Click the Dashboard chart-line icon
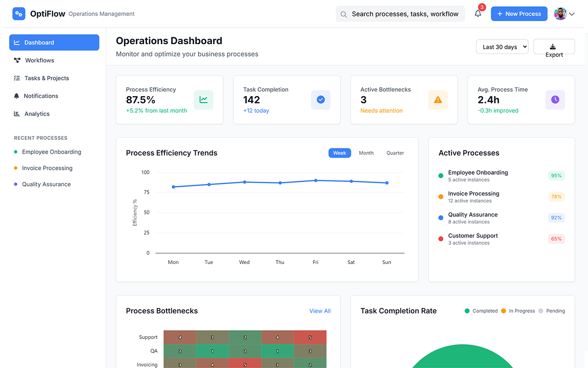The height and width of the screenshot is (368, 588). (17, 42)
